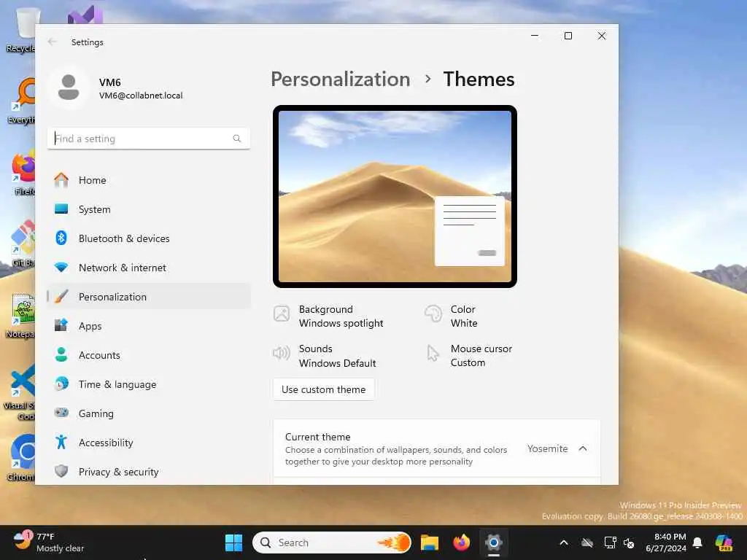Open Bluetooth & devices settings
The width and height of the screenshot is (747, 560).
pyautogui.click(x=149, y=238)
